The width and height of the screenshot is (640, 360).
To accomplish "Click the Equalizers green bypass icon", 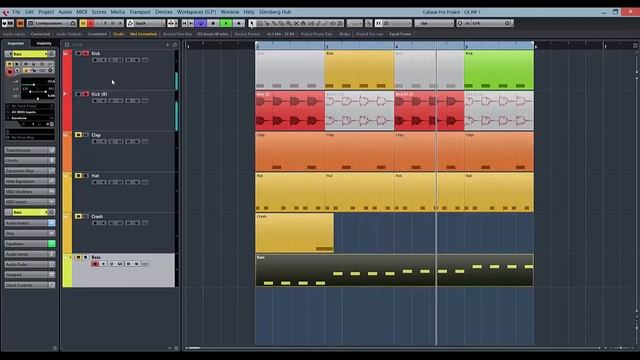I will 51,244.
